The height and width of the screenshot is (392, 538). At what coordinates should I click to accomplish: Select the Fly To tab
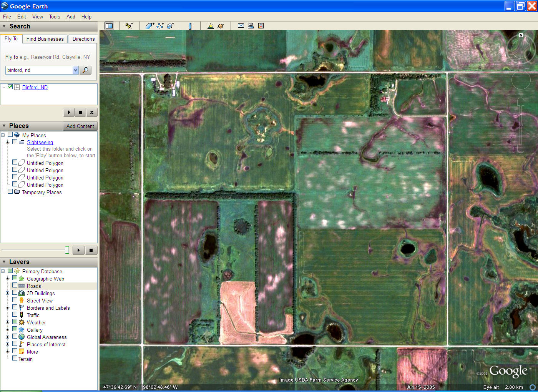(11, 38)
